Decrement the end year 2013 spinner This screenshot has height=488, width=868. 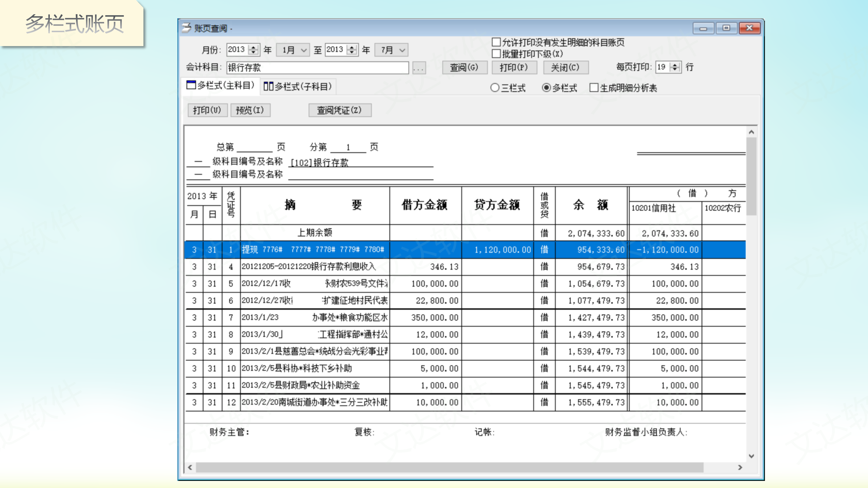pyautogui.click(x=352, y=52)
